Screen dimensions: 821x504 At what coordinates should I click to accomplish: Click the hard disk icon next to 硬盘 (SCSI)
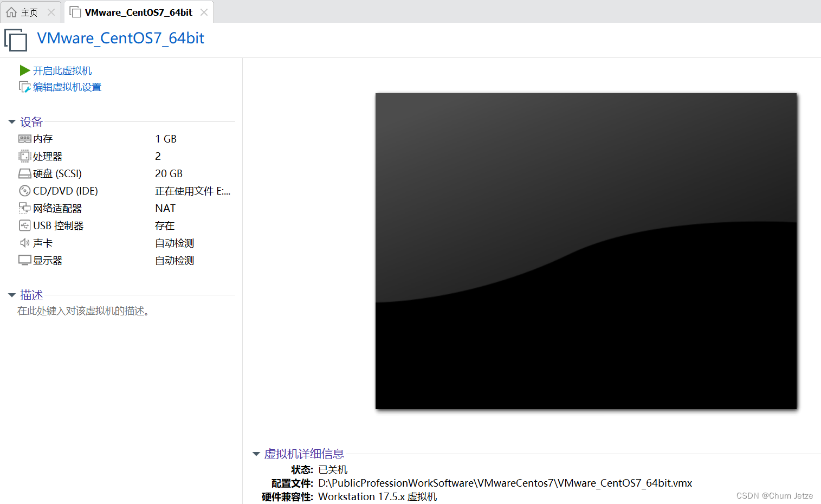[x=24, y=173]
